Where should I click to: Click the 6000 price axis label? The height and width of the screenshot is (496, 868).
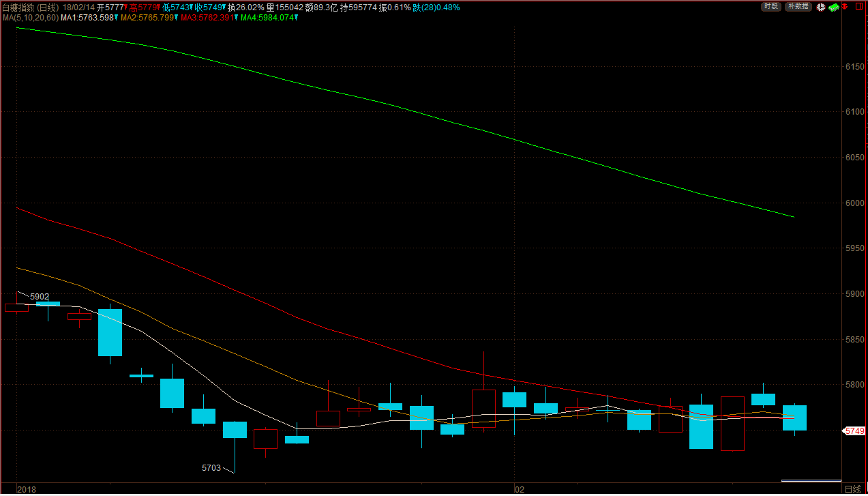(855, 203)
